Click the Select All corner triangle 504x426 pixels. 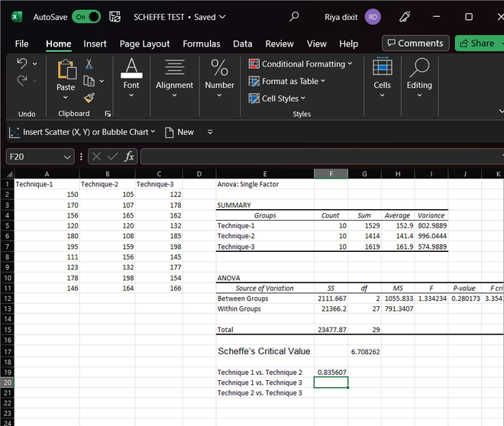pos(8,174)
